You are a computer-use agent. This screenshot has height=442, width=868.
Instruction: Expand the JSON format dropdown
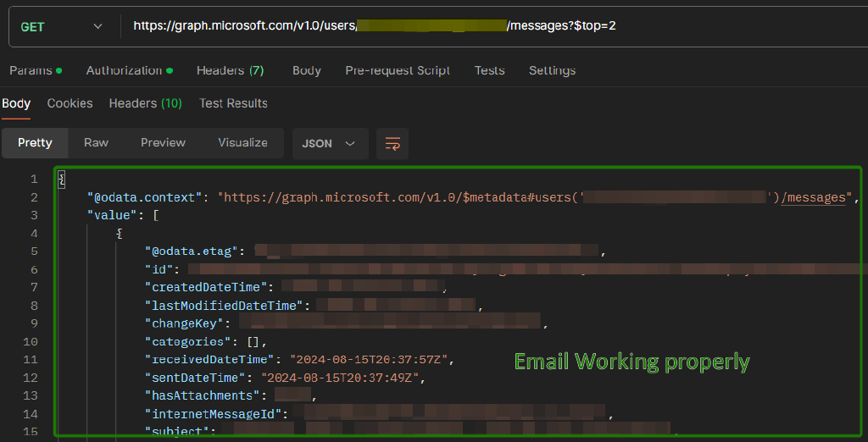click(330, 144)
